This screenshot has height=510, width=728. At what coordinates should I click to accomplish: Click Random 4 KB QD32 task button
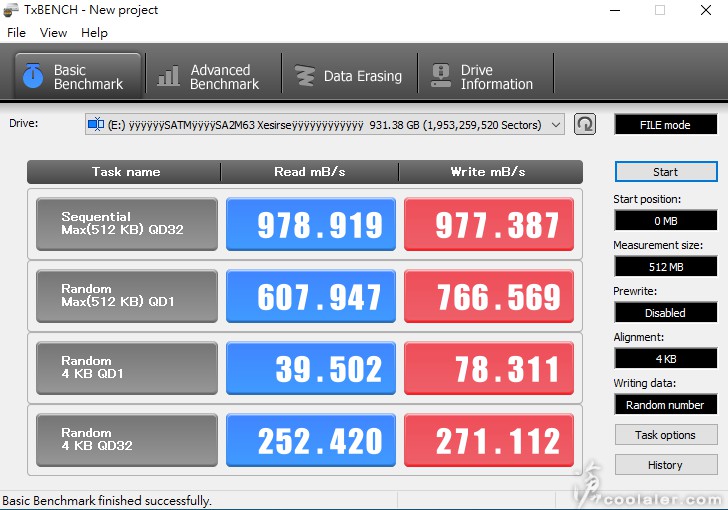[127, 440]
